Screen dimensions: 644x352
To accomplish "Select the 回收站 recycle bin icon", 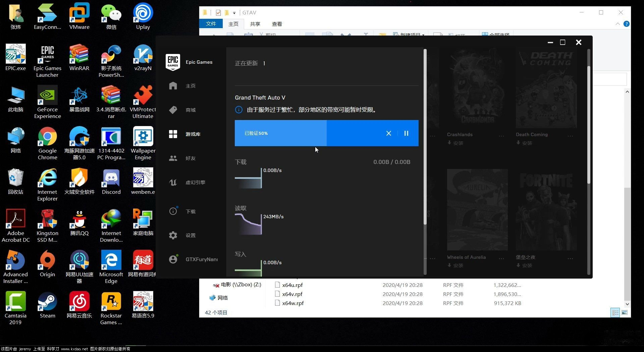I will click(x=15, y=182).
